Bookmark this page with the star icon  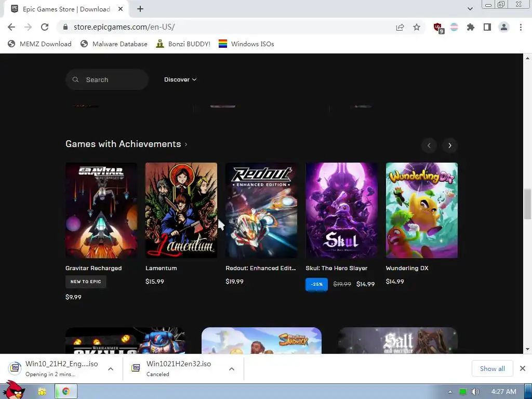coord(417,27)
